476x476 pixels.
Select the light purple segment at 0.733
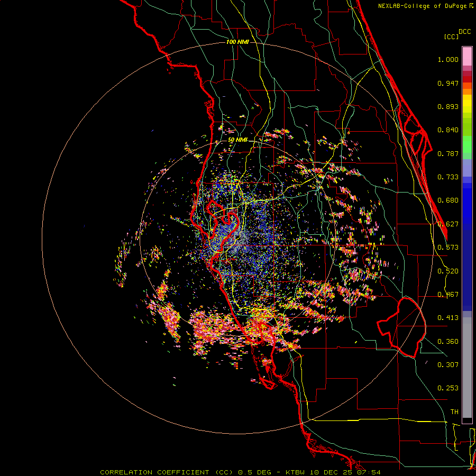pyautogui.click(x=467, y=168)
